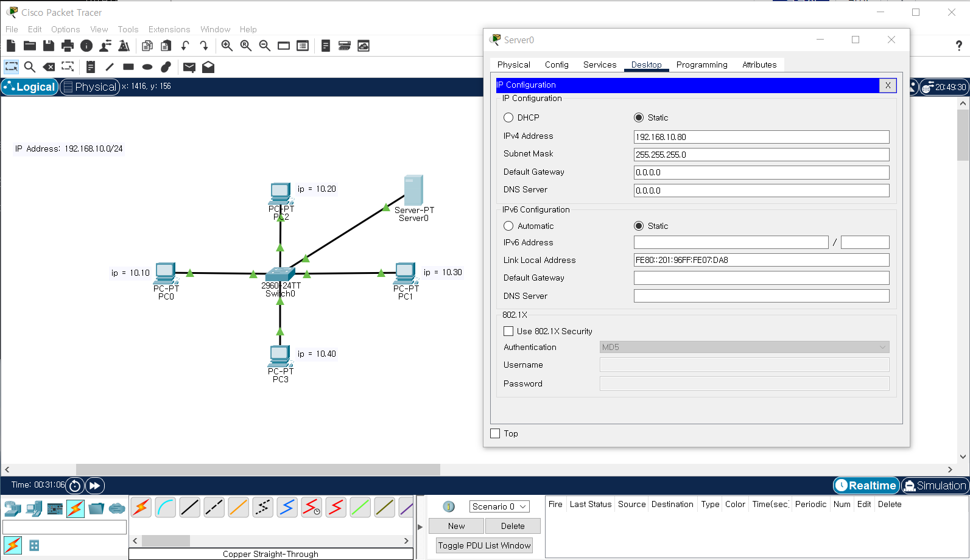Expand the PDU panel arrow
The height and width of the screenshot is (560, 970).
tap(420, 527)
